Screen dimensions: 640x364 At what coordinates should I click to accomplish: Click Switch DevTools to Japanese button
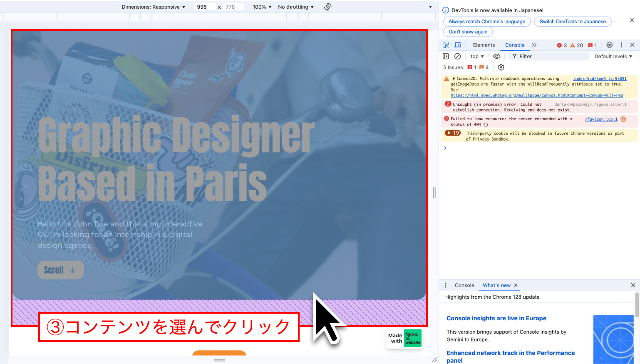click(x=573, y=22)
